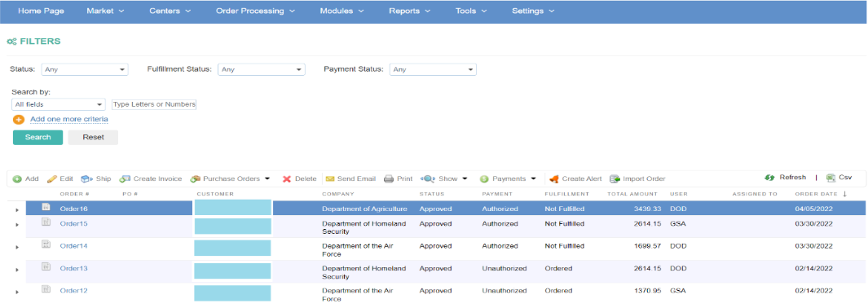868x308 pixels.
Task: Sort by Total Amount column header
Action: [632, 194]
